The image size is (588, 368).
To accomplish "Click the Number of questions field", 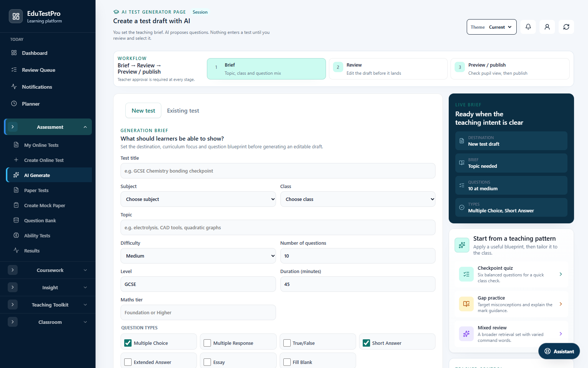I will tap(358, 256).
